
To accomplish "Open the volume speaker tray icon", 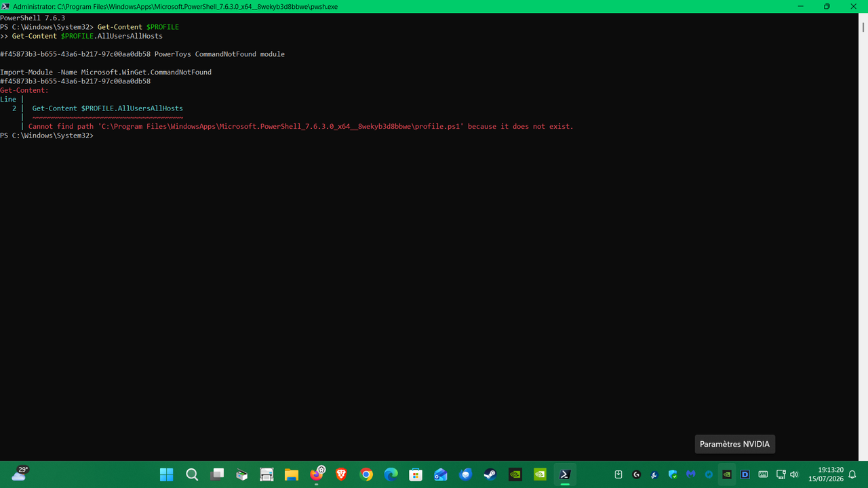I will click(794, 474).
